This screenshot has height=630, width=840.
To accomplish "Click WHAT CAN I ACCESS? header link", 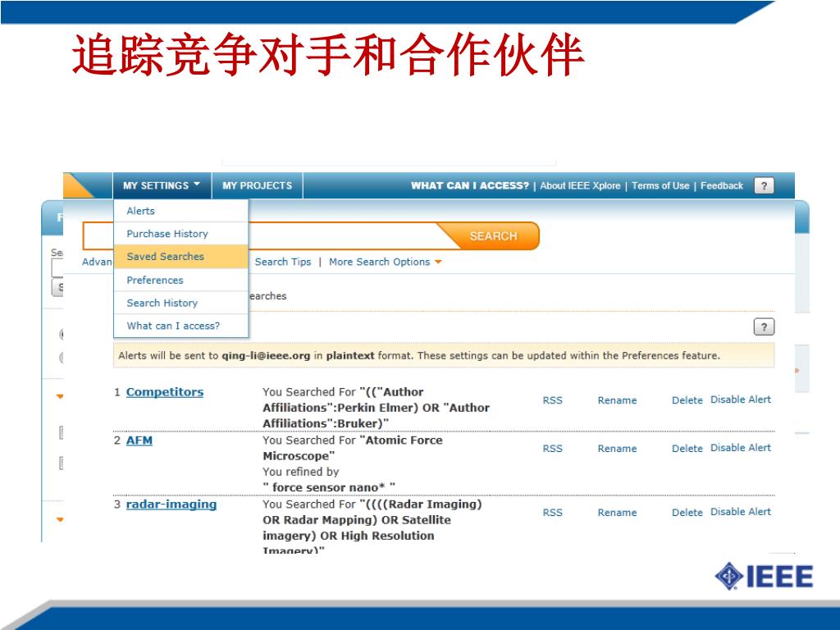I will (x=470, y=185).
